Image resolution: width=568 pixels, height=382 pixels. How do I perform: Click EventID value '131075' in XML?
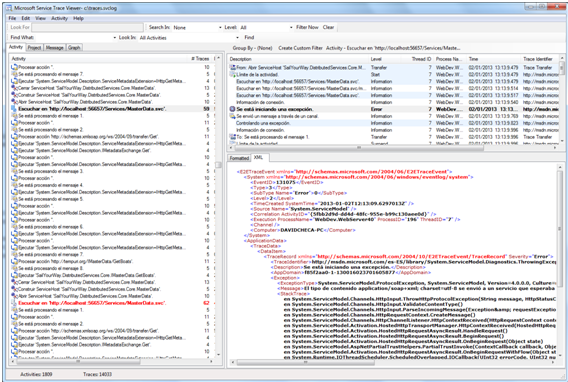[285, 182]
